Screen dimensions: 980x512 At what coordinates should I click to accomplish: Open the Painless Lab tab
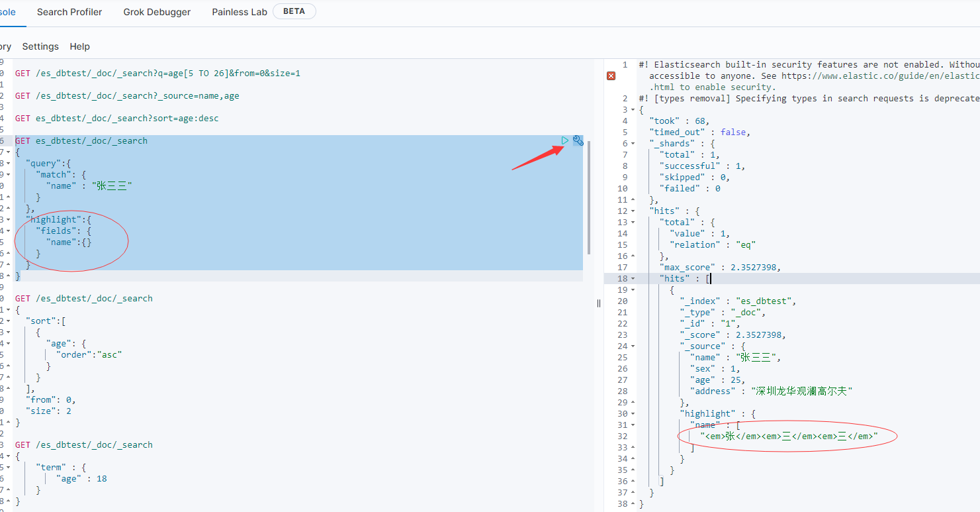(240, 12)
